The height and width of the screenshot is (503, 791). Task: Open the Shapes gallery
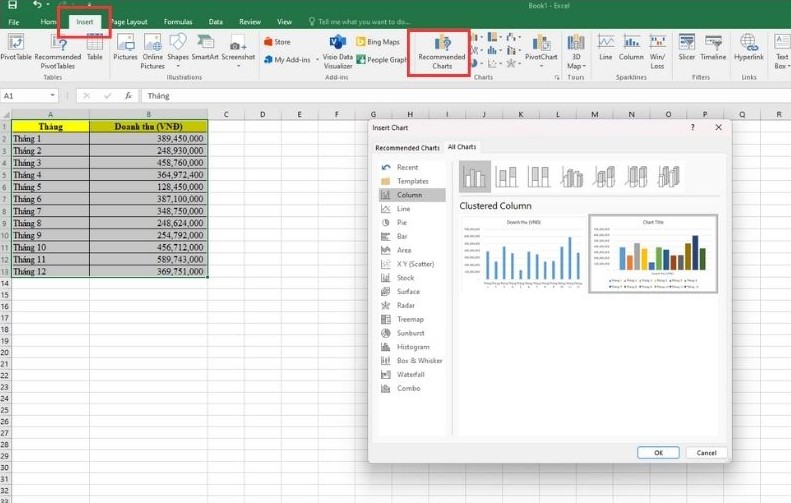click(x=178, y=47)
